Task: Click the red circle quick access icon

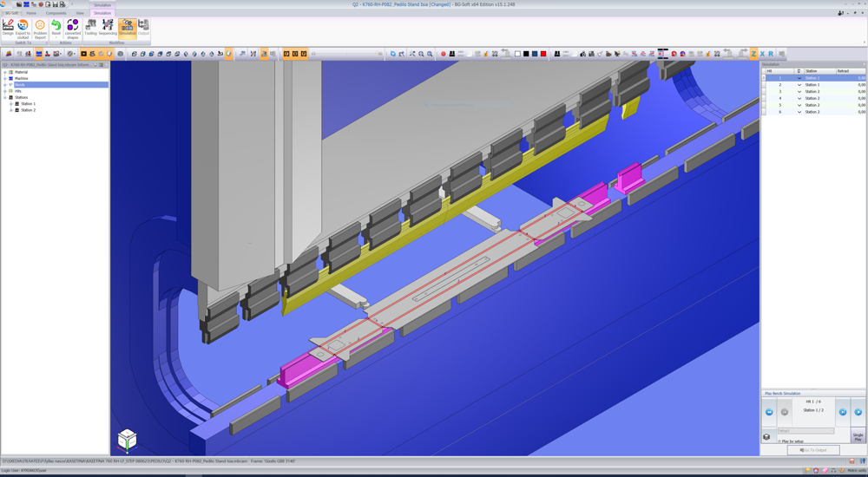Action: pyautogui.click(x=41, y=4)
